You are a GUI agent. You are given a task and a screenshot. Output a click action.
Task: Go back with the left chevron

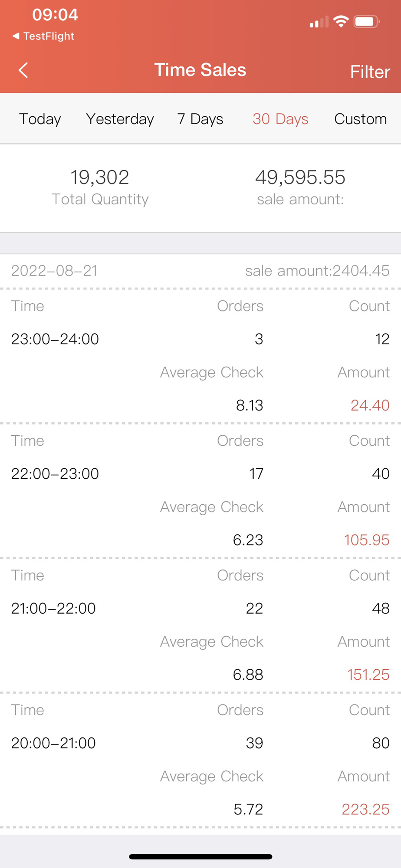click(x=23, y=70)
